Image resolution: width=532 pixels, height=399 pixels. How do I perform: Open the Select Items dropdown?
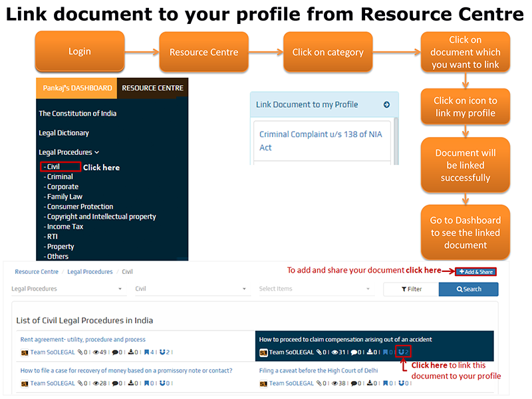315,289
